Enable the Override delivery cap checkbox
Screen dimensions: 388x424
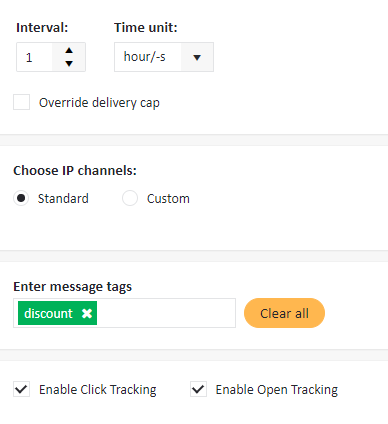coord(22,102)
